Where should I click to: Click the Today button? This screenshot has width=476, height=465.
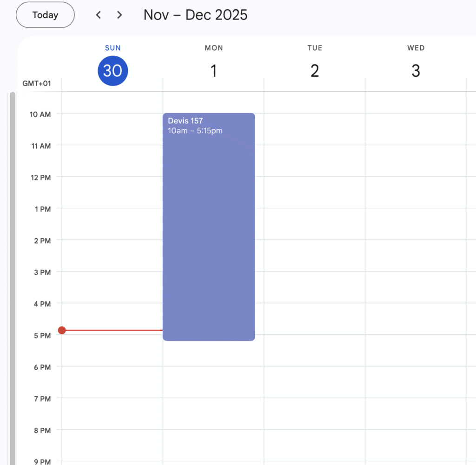(x=45, y=15)
